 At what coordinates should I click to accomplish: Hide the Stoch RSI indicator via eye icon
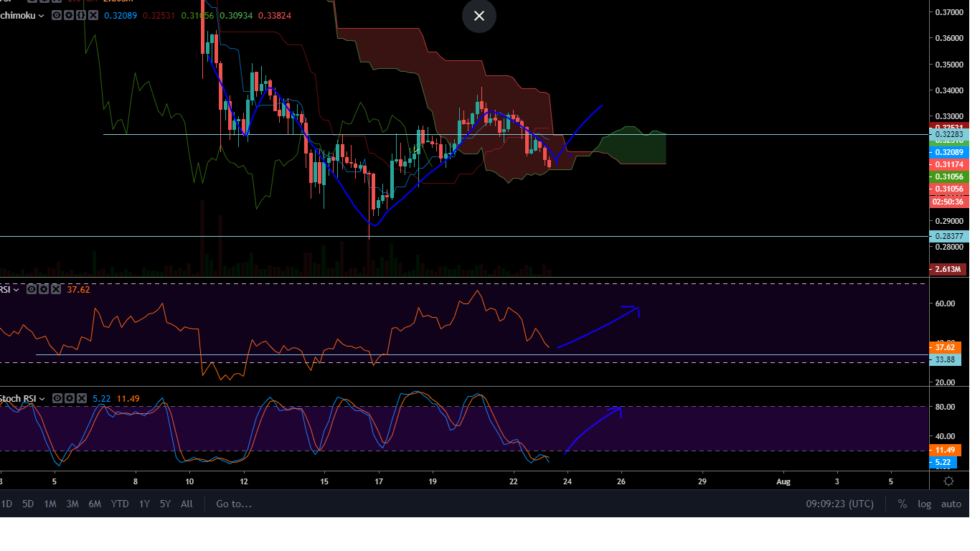57,398
